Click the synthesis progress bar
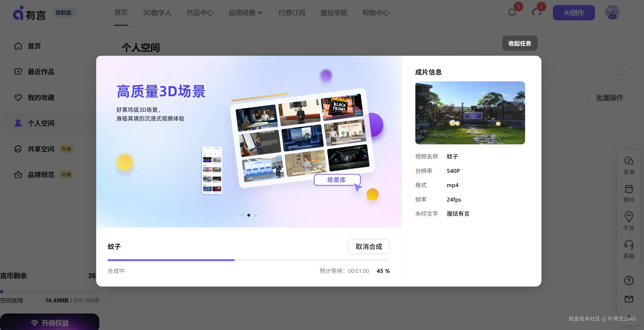 (248, 260)
